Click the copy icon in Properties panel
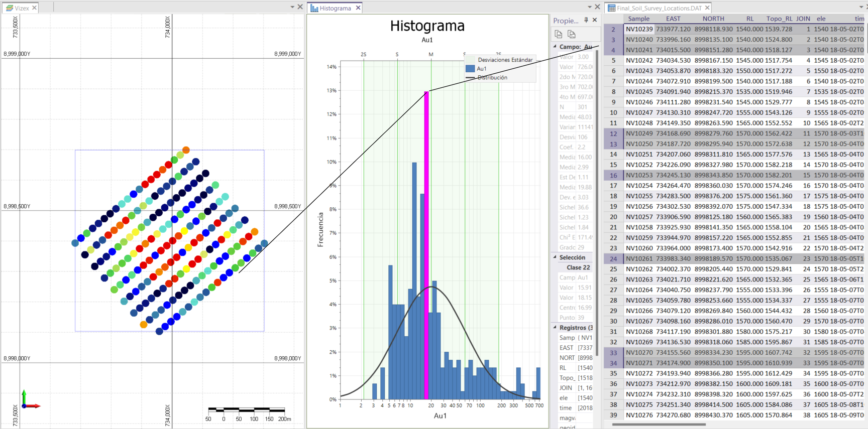The width and height of the screenshot is (868, 429). (559, 34)
